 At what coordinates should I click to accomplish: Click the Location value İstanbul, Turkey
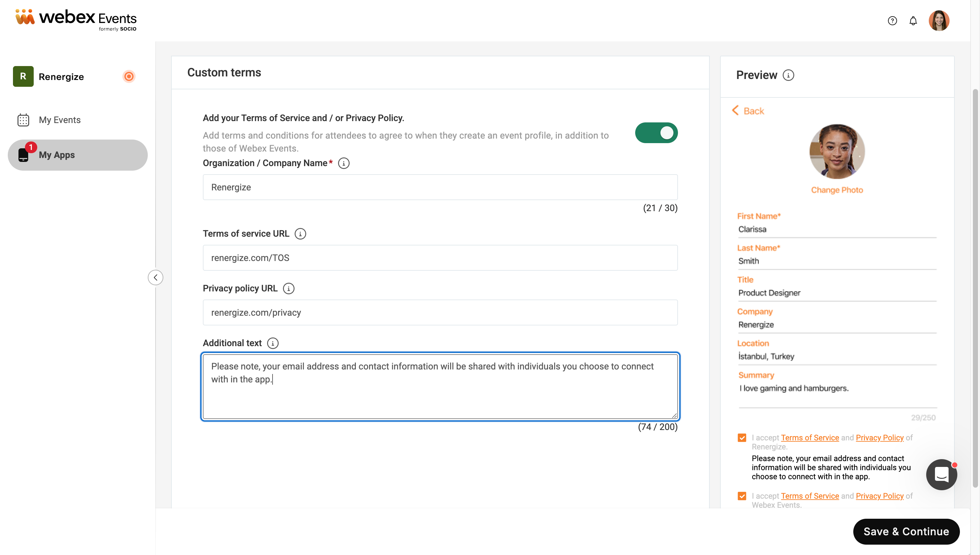[766, 357]
